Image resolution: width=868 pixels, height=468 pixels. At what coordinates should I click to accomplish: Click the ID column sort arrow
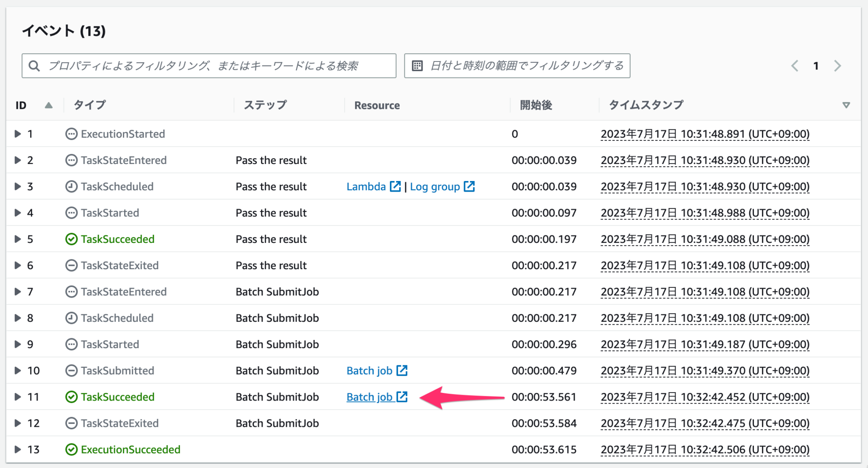click(48, 105)
